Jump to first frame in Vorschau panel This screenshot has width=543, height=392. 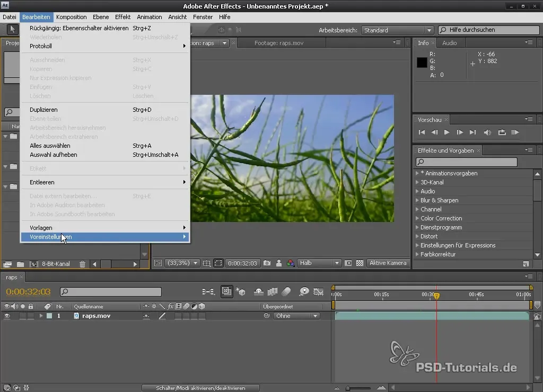(x=422, y=132)
